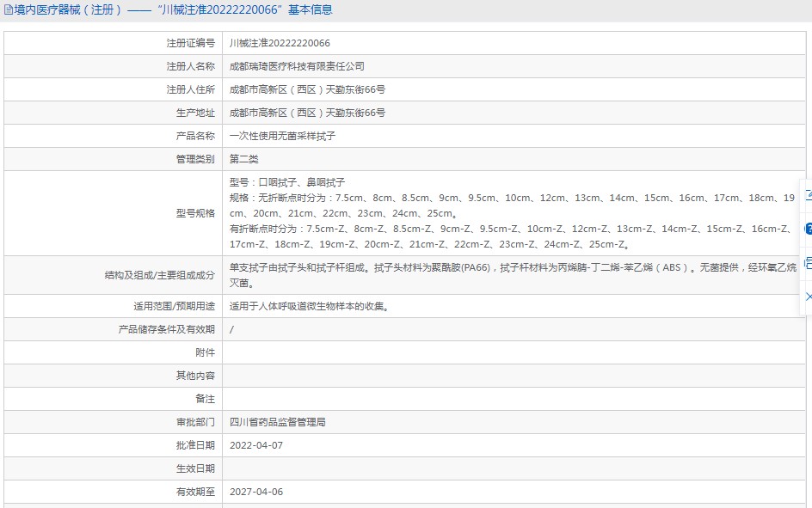
Task: Click the label 注册人名称
Action: point(191,66)
